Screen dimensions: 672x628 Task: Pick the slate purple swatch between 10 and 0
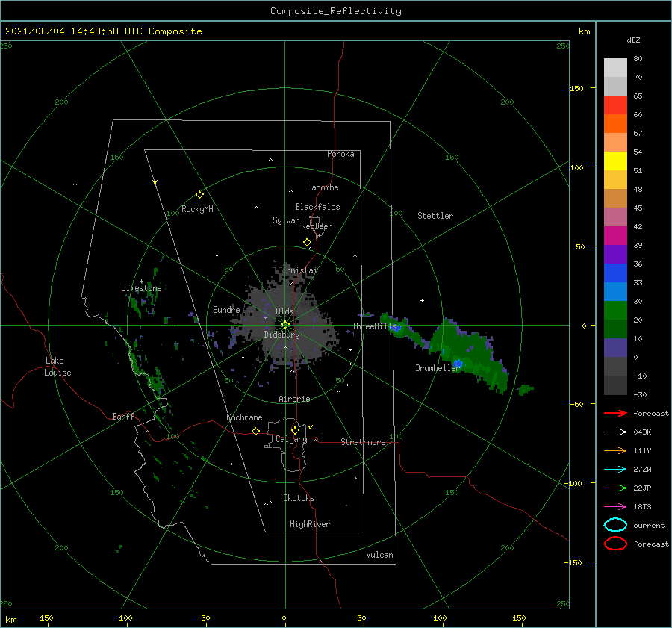tap(615, 348)
